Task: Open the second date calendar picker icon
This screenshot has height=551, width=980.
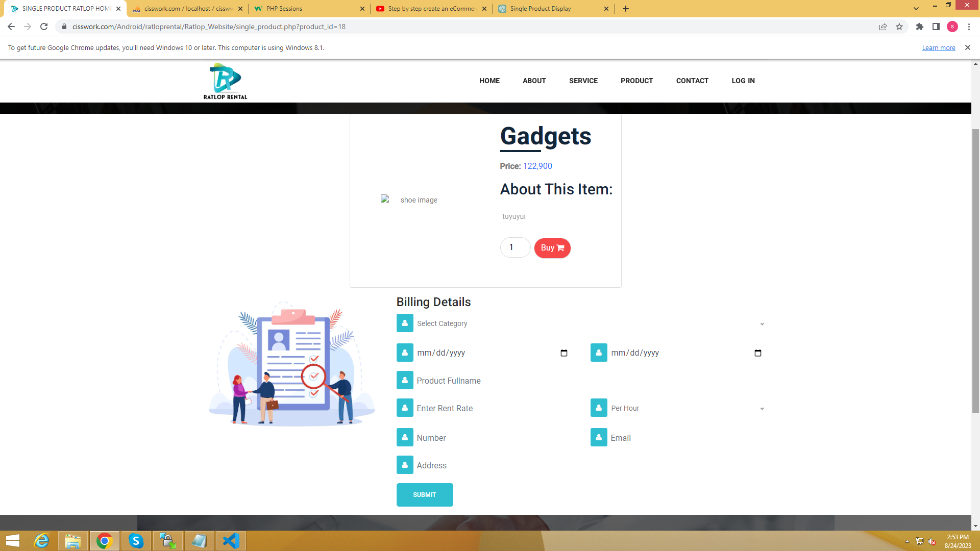Action: pyautogui.click(x=757, y=353)
